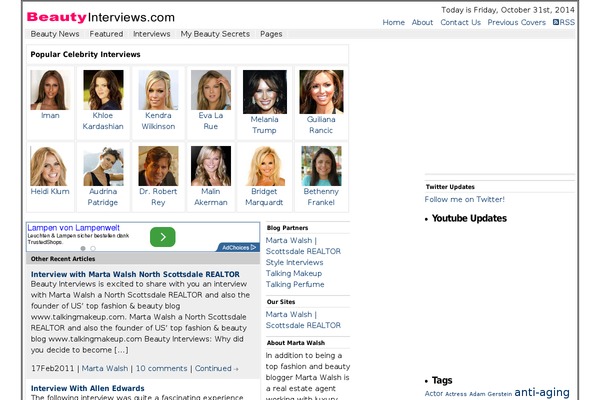Click the green arrow button in the Lampenwelt ad
600x400 pixels.
click(x=163, y=237)
